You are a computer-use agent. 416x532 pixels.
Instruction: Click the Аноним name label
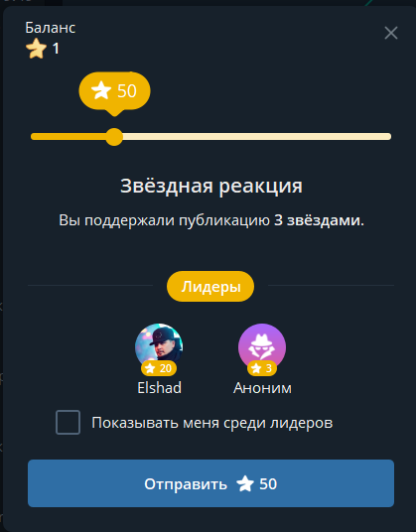(262, 388)
